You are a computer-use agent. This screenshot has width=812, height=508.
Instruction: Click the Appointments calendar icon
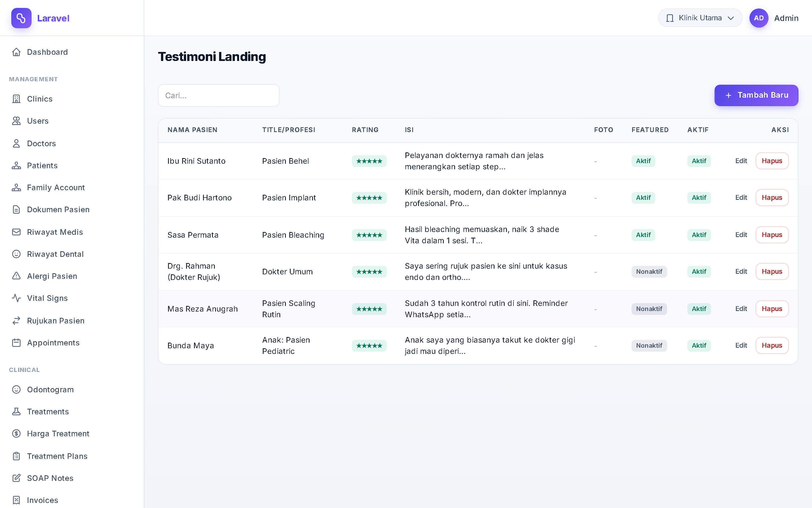coord(16,343)
